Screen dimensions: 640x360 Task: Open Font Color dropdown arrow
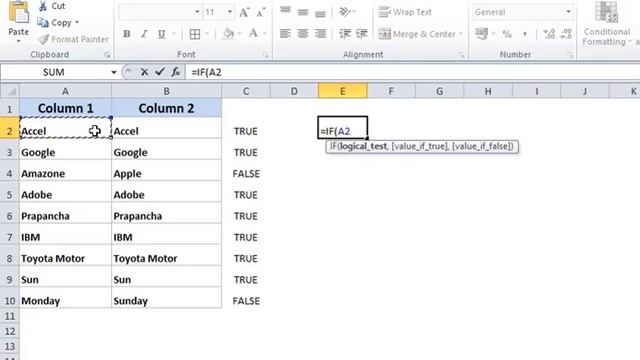(264, 34)
